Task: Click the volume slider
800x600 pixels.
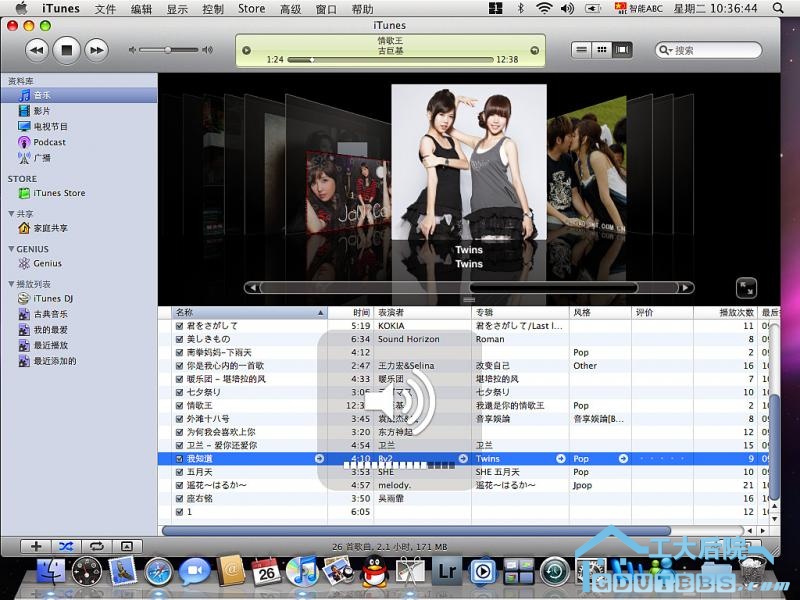Action: tap(170, 49)
